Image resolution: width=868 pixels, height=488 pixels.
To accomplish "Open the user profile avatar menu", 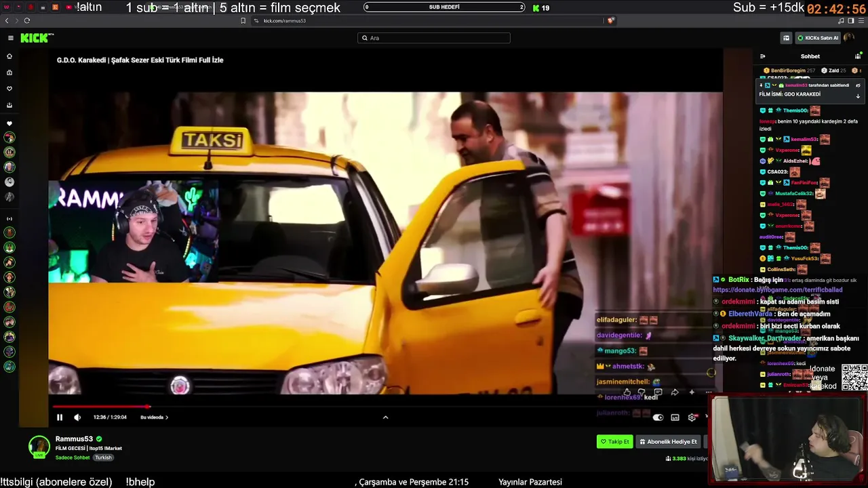I will coord(849,38).
